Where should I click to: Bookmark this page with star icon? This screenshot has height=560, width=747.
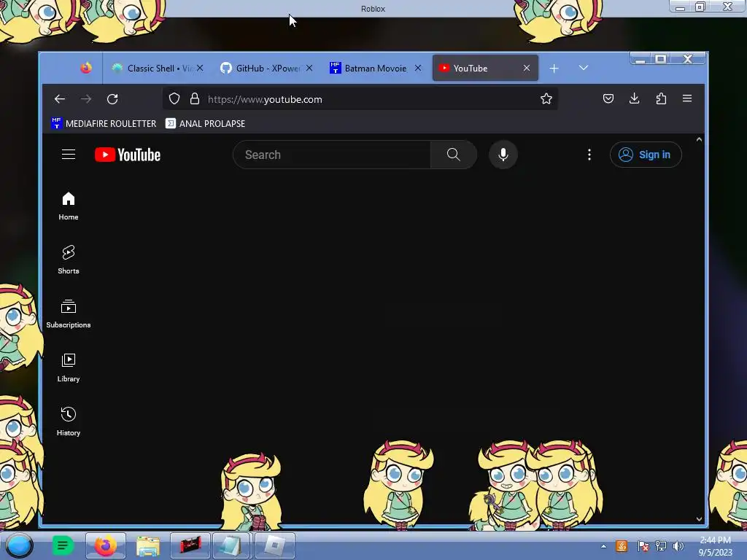[546, 98]
